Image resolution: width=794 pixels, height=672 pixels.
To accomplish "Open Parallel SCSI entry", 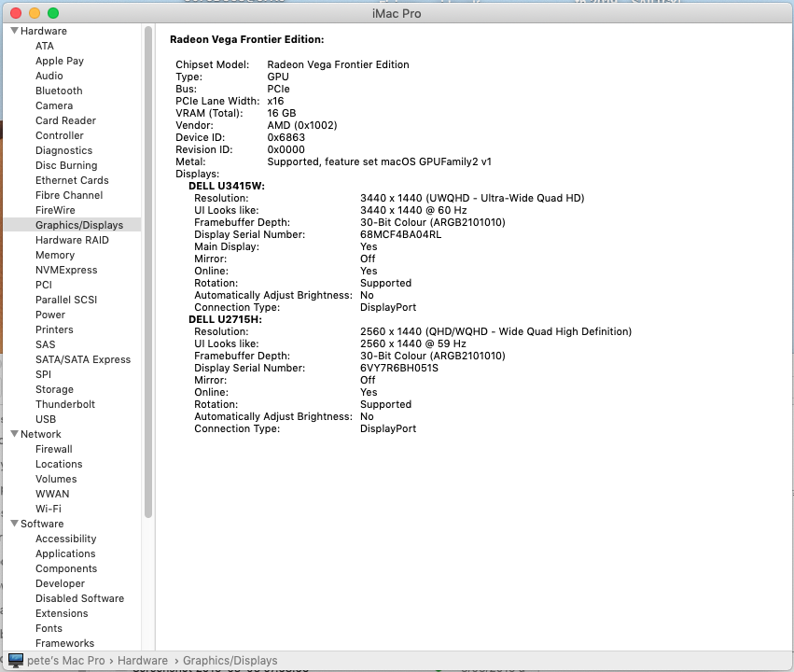I will coord(66,300).
